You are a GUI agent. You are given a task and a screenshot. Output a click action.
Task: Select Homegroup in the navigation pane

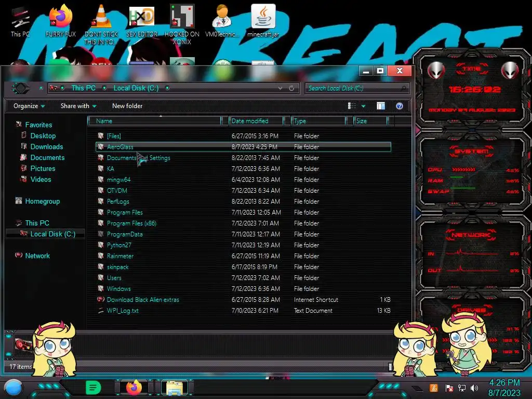click(37, 201)
